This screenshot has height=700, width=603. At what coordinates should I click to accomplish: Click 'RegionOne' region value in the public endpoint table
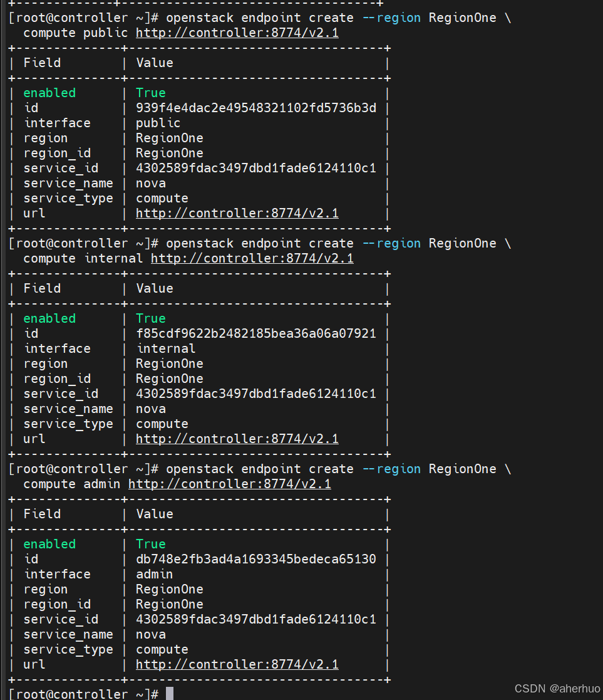(170, 138)
